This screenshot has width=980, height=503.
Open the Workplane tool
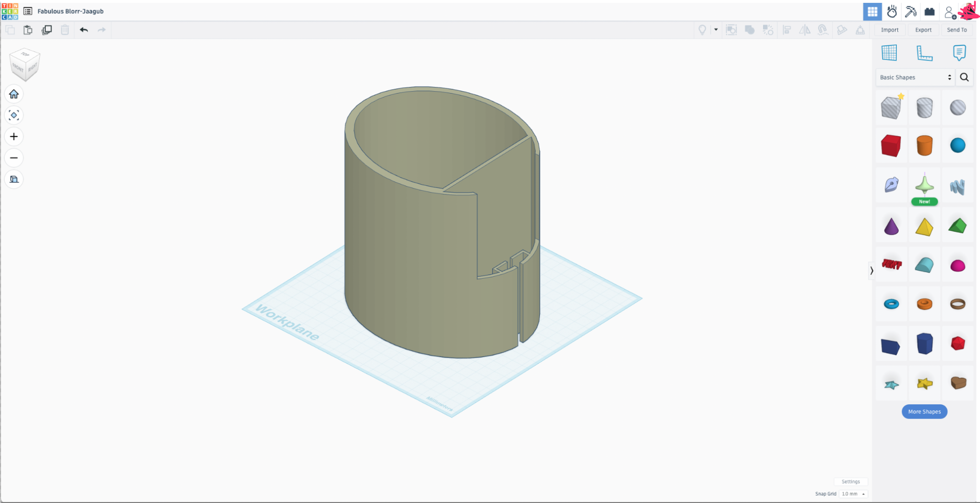pos(889,52)
